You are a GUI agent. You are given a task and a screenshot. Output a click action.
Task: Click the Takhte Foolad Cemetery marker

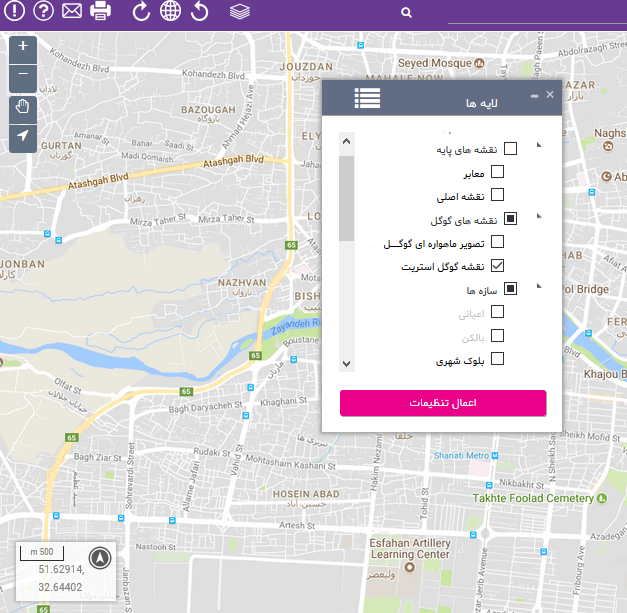(x=602, y=498)
